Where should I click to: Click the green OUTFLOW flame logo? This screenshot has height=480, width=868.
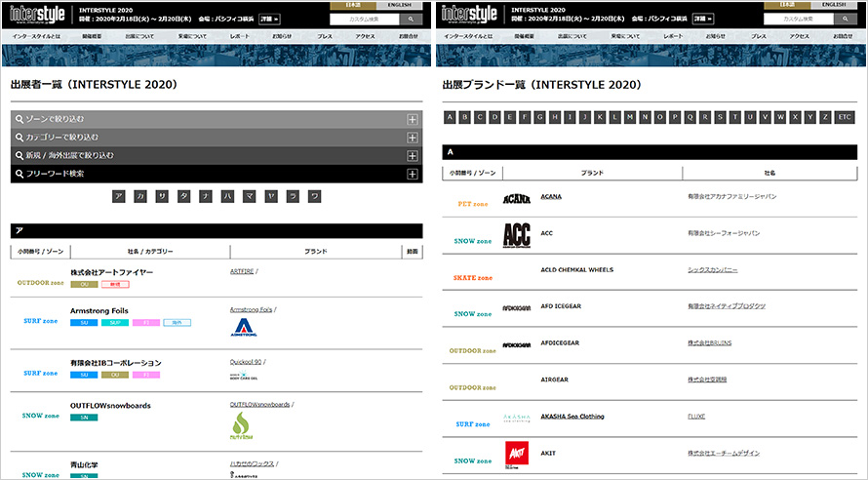[241, 426]
